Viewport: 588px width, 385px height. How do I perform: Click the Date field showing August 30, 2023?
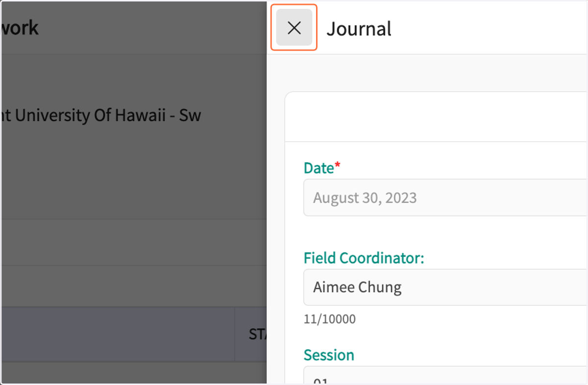[445, 198]
